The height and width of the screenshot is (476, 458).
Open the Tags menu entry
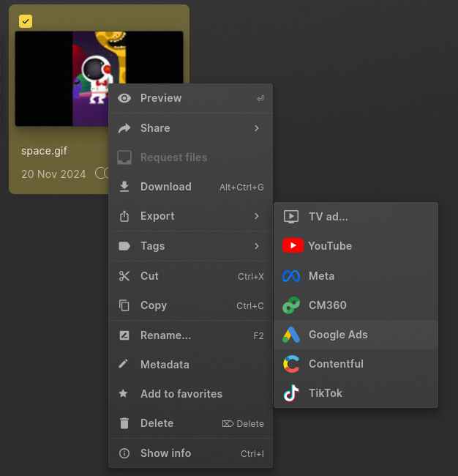coord(190,246)
